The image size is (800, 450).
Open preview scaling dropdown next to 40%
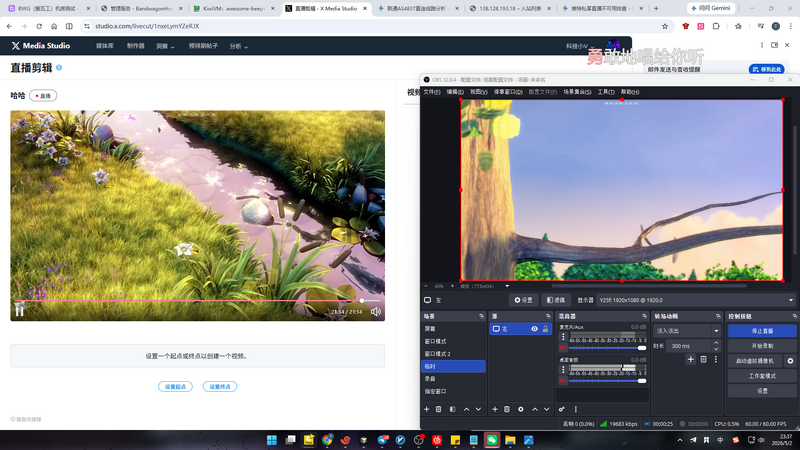(507, 286)
